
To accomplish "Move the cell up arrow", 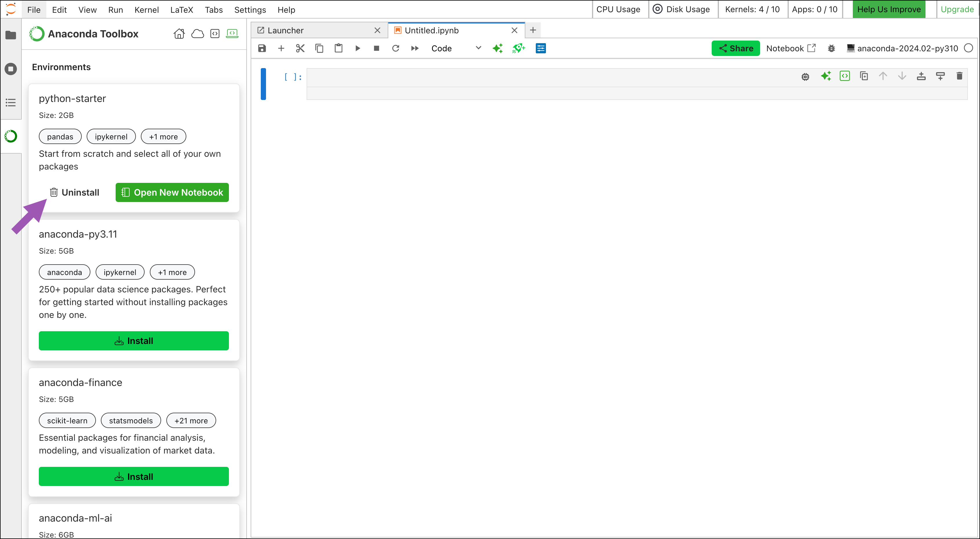I will click(883, 76).
